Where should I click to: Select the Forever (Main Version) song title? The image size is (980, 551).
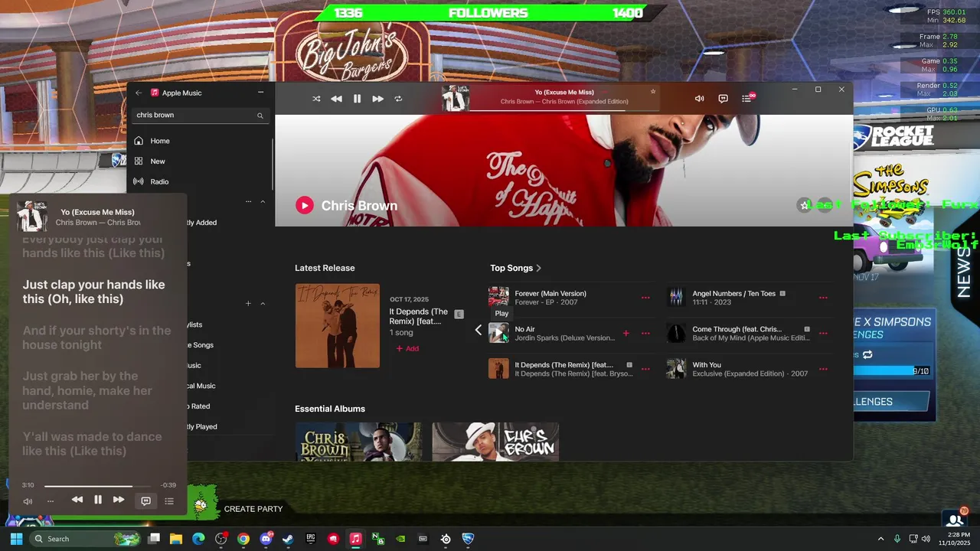click(550, 293)
